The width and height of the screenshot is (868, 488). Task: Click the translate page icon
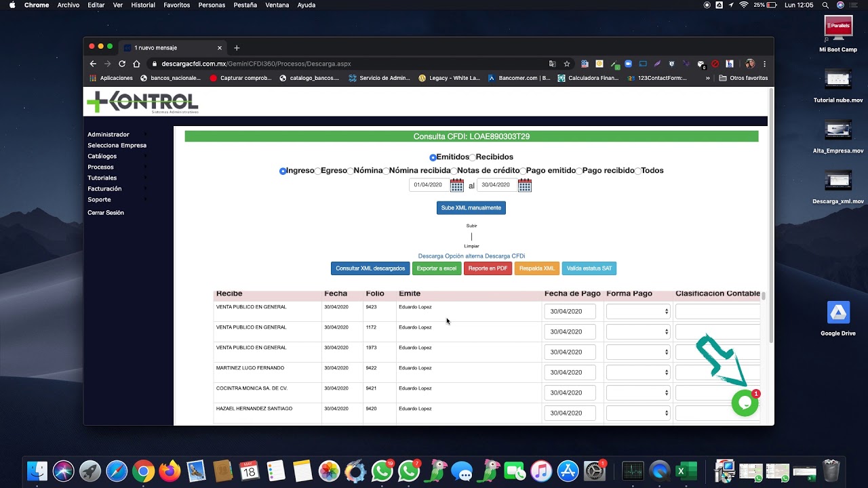553,64
